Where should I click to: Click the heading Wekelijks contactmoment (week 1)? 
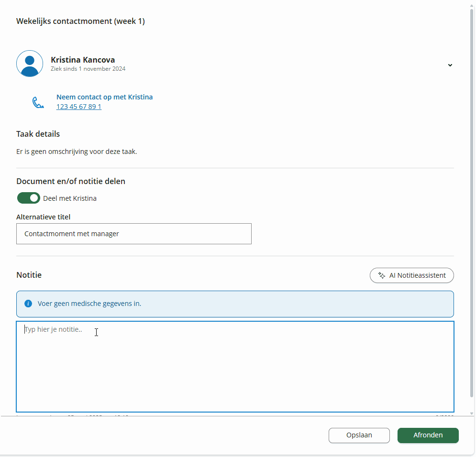point(80,21)
